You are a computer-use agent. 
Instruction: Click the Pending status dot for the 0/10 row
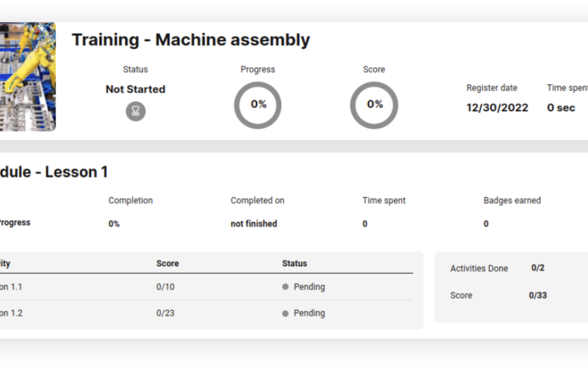pyautogui.click(x=286, y=287)
